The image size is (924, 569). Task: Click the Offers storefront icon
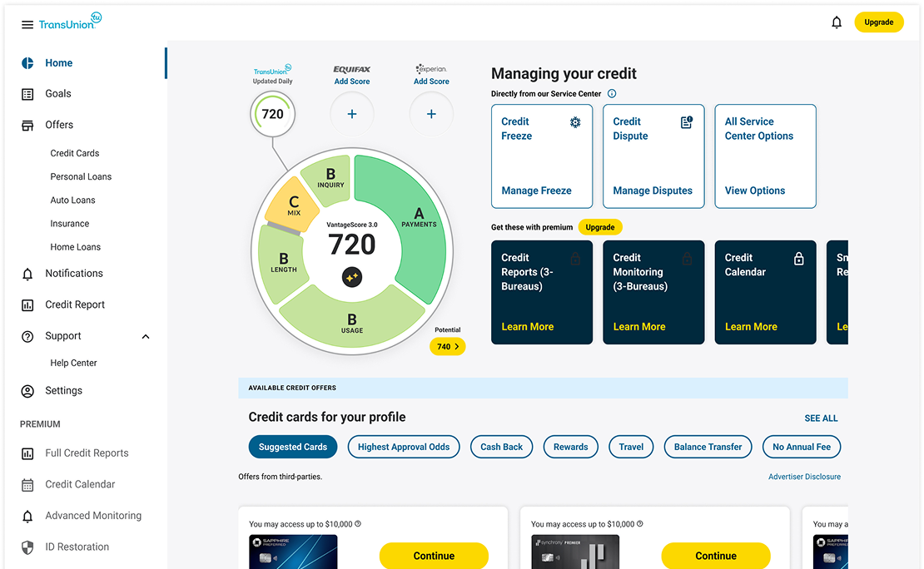click(x=27, y=126)
